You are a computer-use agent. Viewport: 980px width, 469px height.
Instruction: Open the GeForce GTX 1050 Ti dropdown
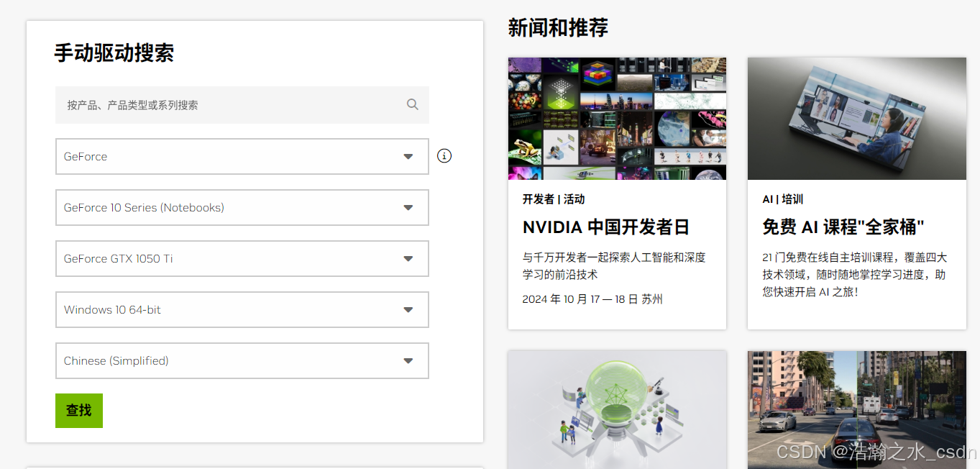pos(242,258)
